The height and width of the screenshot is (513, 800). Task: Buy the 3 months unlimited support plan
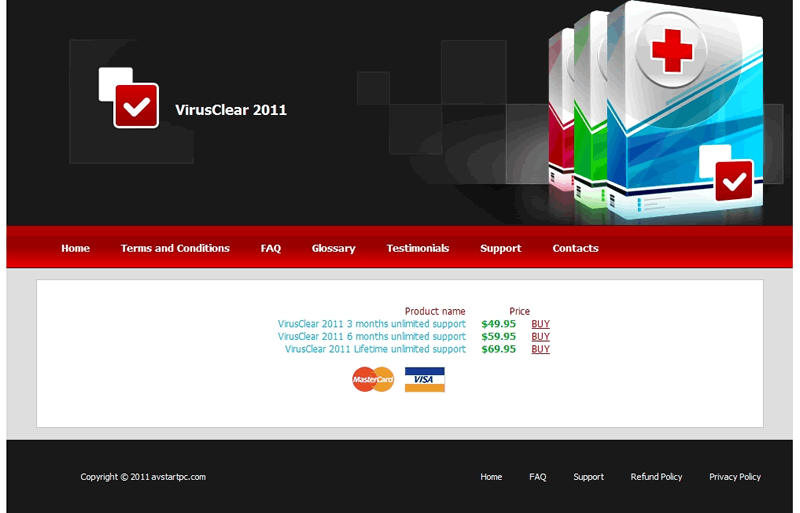[540, 324]
